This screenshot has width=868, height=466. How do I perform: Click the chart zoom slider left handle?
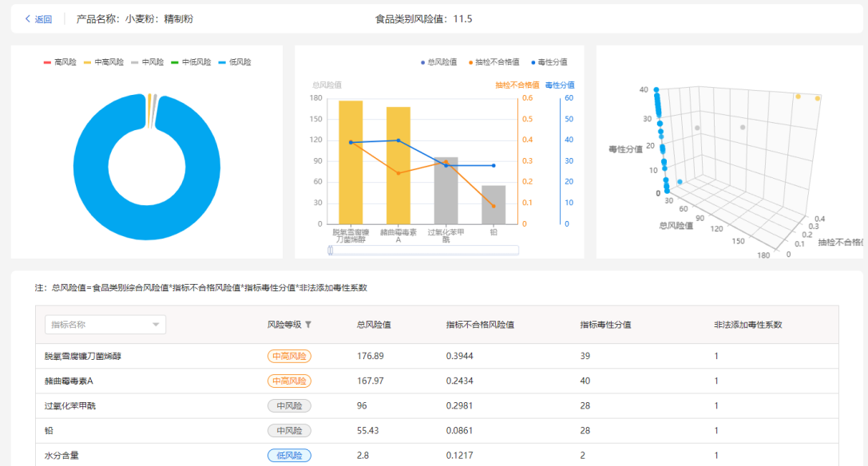click(331, 251)
